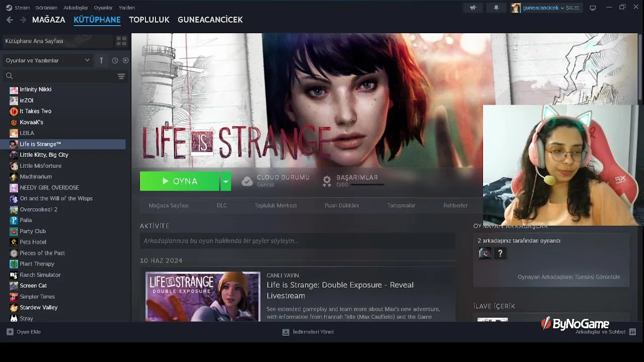644x362 pixels.
Task: Click the manage downloads icon
Action: [x=286, y=332]
